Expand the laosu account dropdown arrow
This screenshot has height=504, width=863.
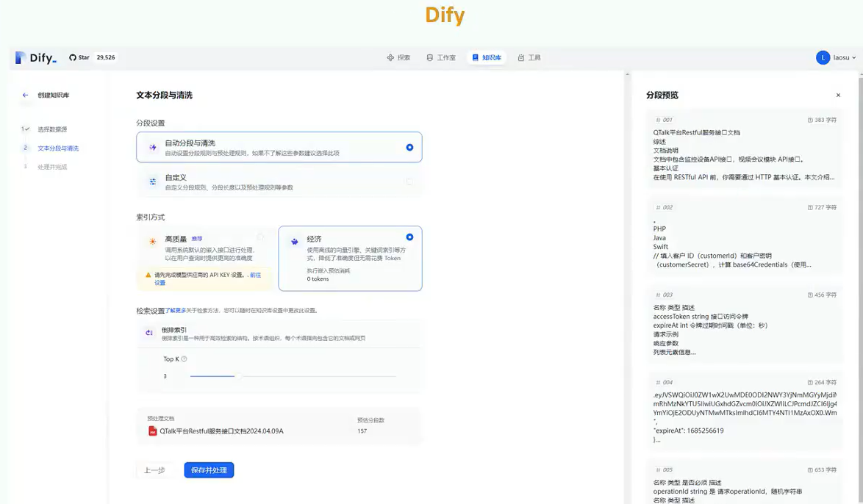(853, 58)
